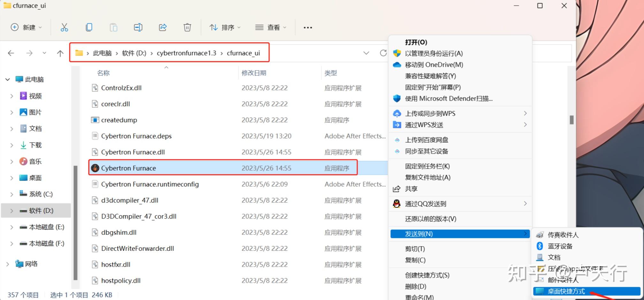Click the Rename icon in toolbar
Screen dimensions: 644x300
138,27
